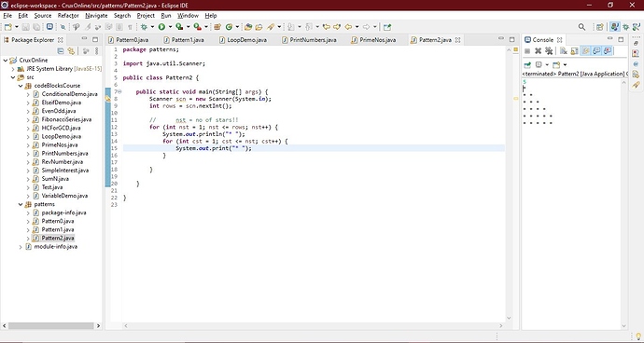Click the flashlight Search toolbar icon
This screenshot has height=343, width=644.
(x=271, y=27)
